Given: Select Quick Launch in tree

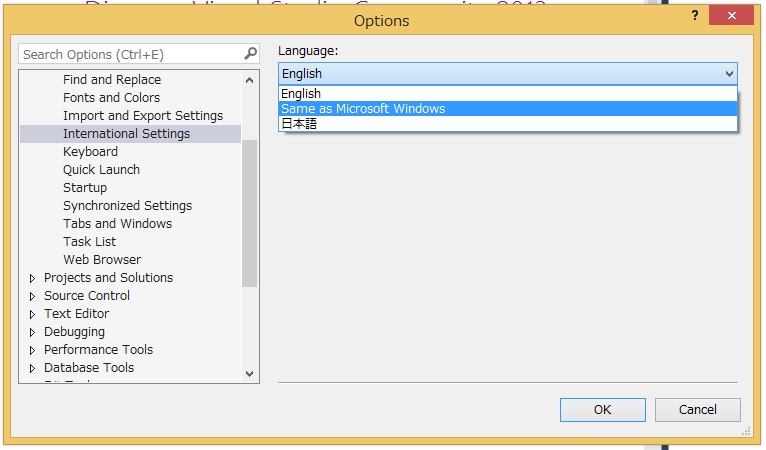Looking at the screenshot, I should pyautogui.click(x=101, y=170).
